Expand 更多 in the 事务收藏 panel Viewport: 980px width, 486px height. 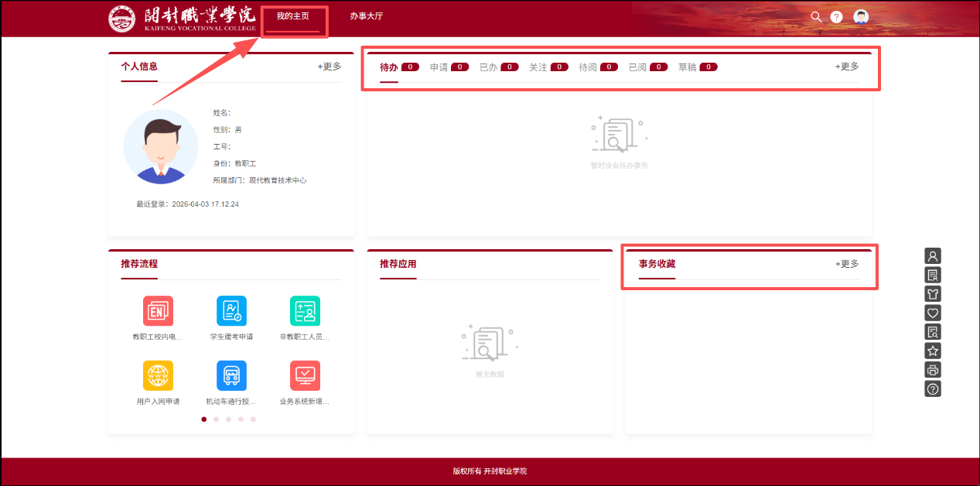coord(847,264)
